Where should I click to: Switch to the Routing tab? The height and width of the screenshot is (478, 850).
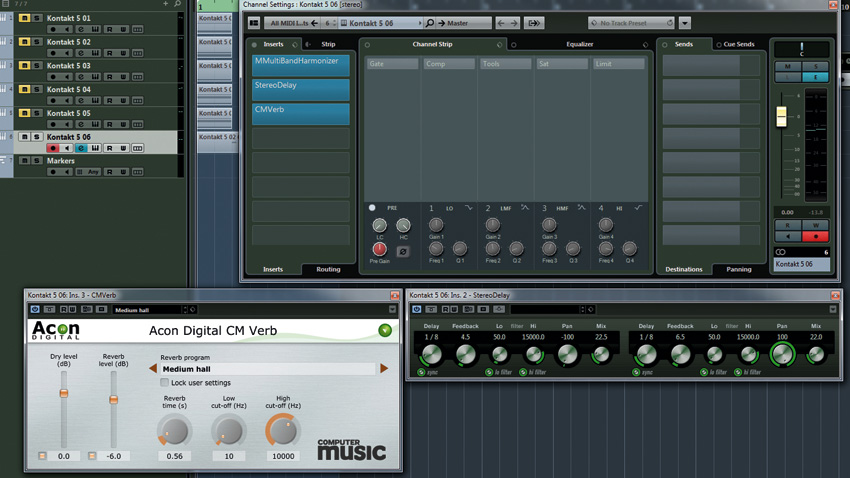point(328,269)
